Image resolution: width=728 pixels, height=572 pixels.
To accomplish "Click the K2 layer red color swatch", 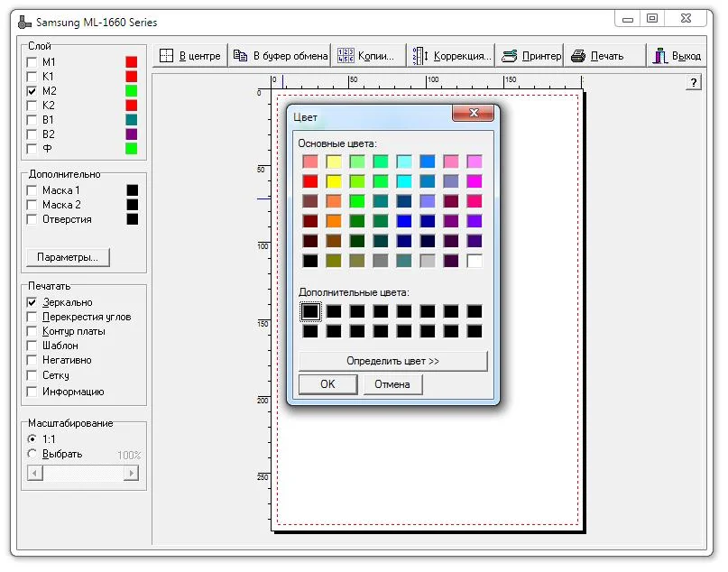I will pos(132,106).
